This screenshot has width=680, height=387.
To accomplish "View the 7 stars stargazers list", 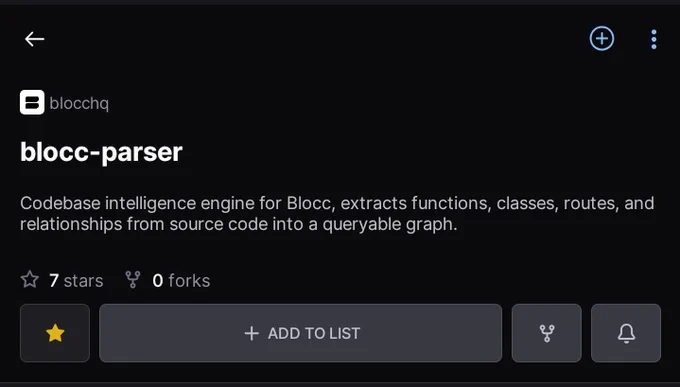I will tap(76, 280).
